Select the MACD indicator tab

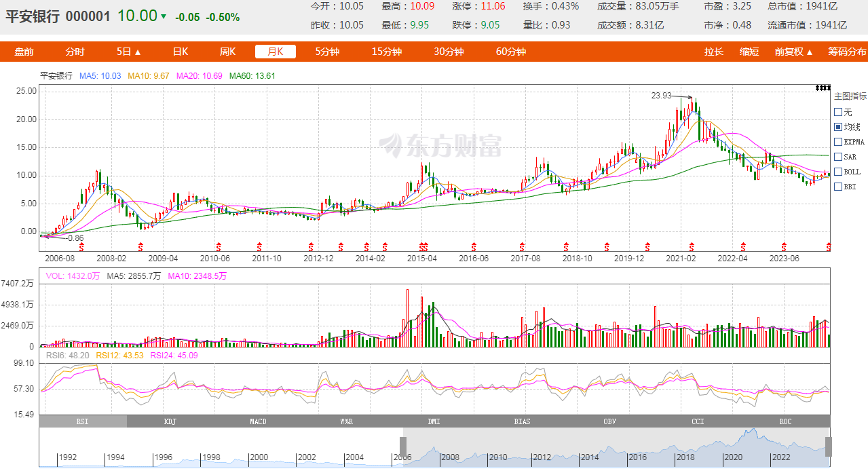click(259, 421)
